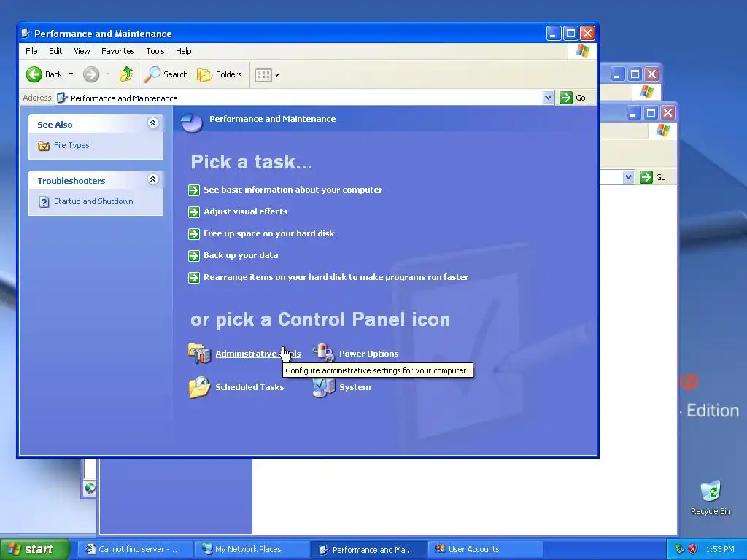This screenshot has width=747, height=560.
Task: Click the Go button in the rear window
Action: (653, 177)
